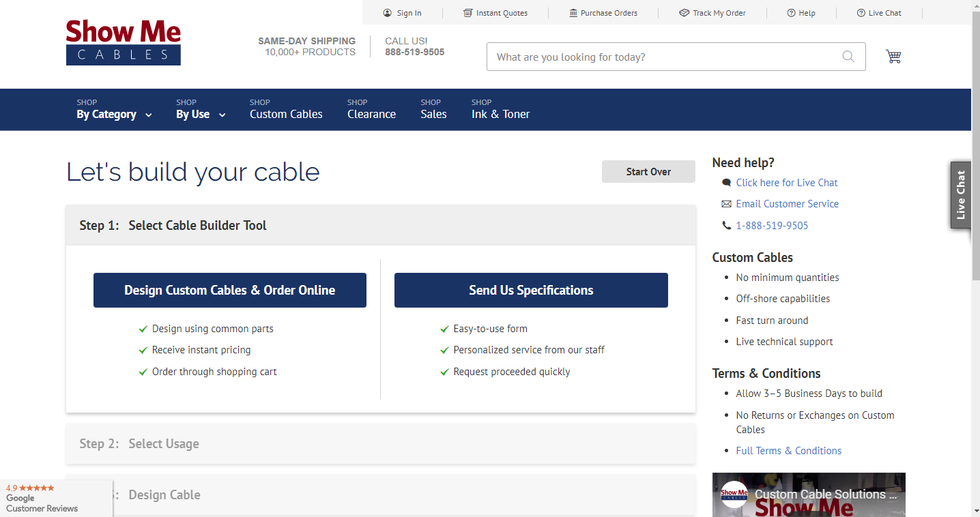
Task: Click the 'Live technical support' bullet
Action: pyautogui.click(x=784, y=342)
